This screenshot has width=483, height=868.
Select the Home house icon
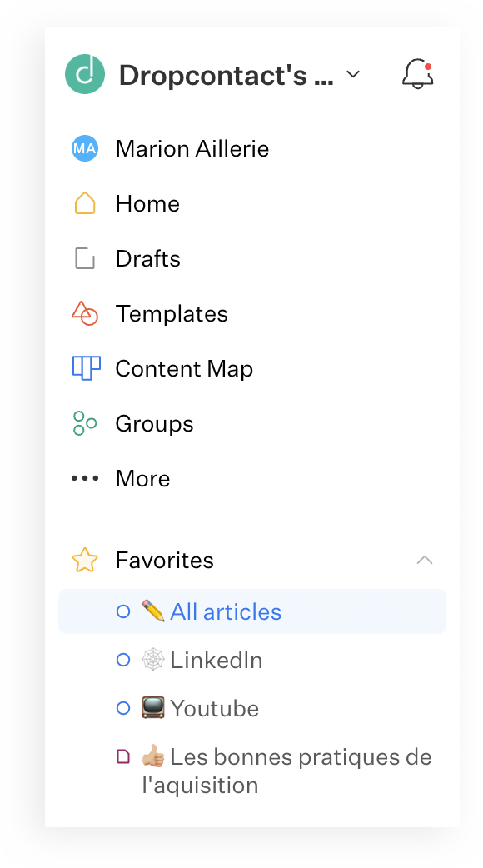coord(85,203)
